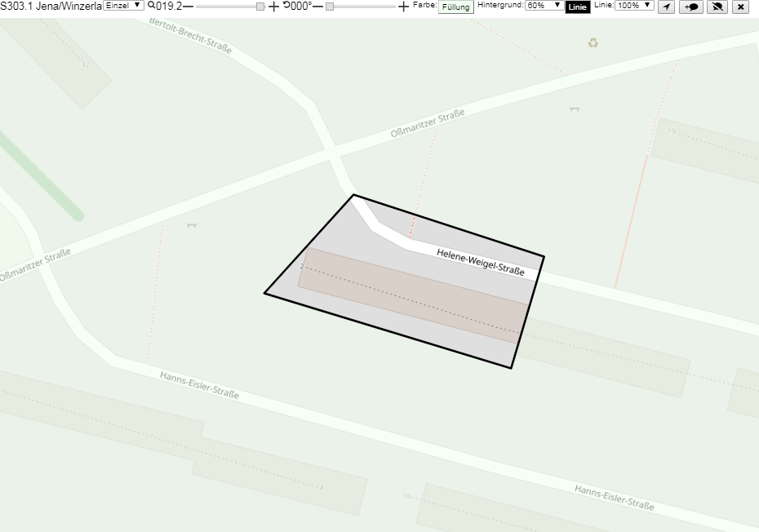Image resolution: width=759 pixels, height=532 pixels.
Task: Increase zoom with the plus icon
Action: [x=273, y=7]
